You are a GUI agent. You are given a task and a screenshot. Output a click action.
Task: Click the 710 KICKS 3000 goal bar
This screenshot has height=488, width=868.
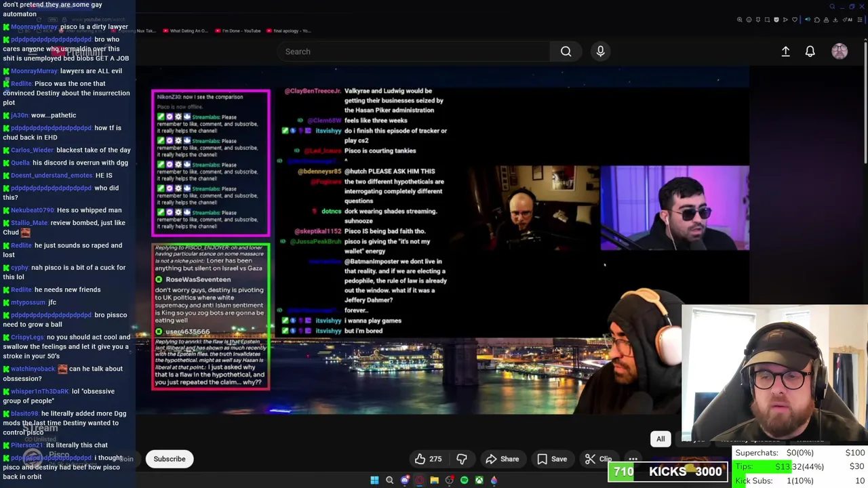click(x=667, y=472)
